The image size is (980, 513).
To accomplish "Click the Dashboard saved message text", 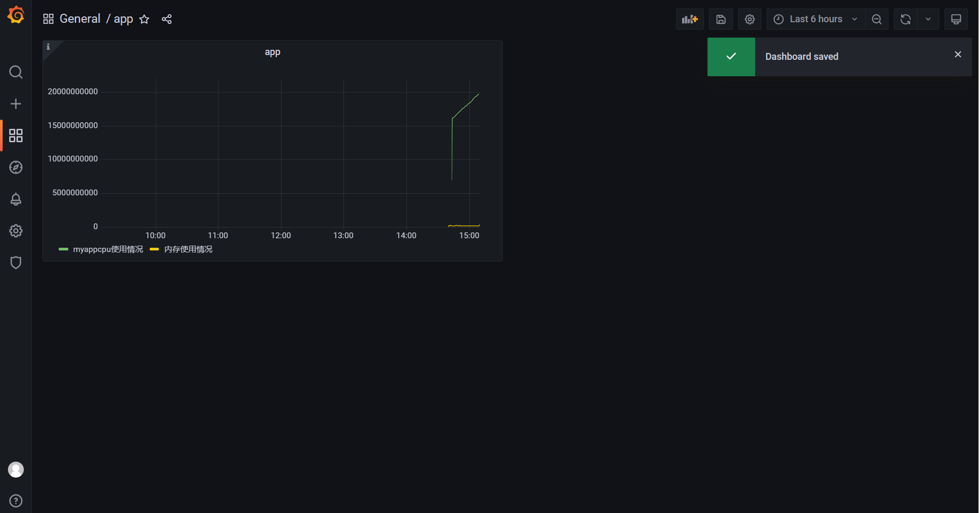I will pos(802,57).
